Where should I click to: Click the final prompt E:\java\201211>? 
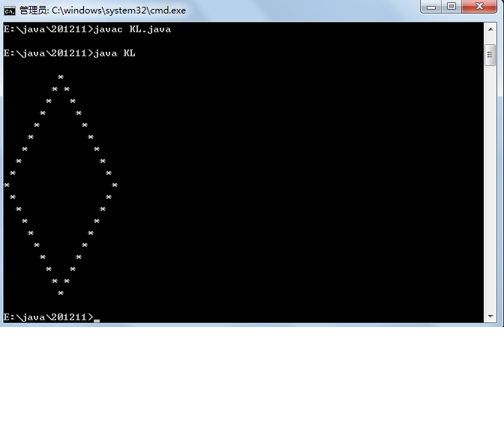(x=48, y=317)
